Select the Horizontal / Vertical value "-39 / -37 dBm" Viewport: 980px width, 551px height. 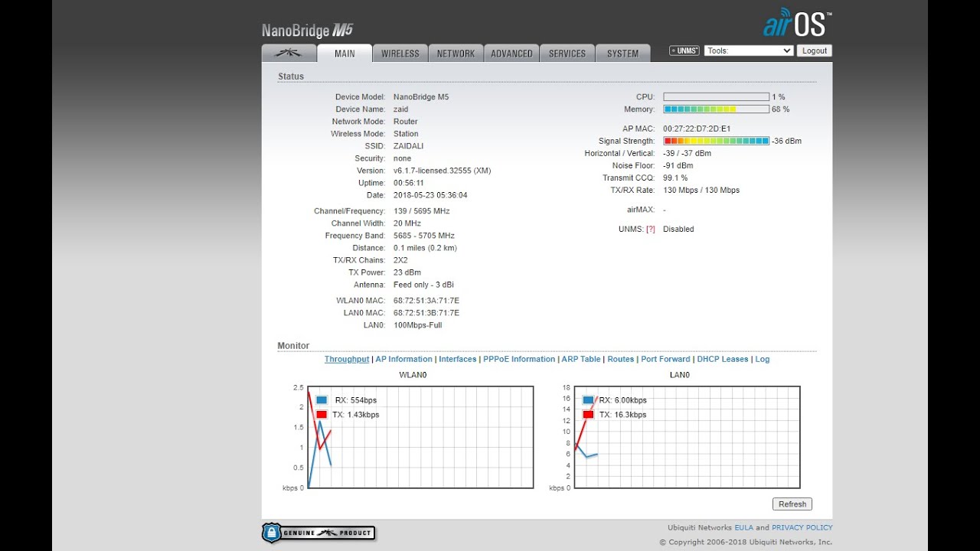[x=687, y=153]
